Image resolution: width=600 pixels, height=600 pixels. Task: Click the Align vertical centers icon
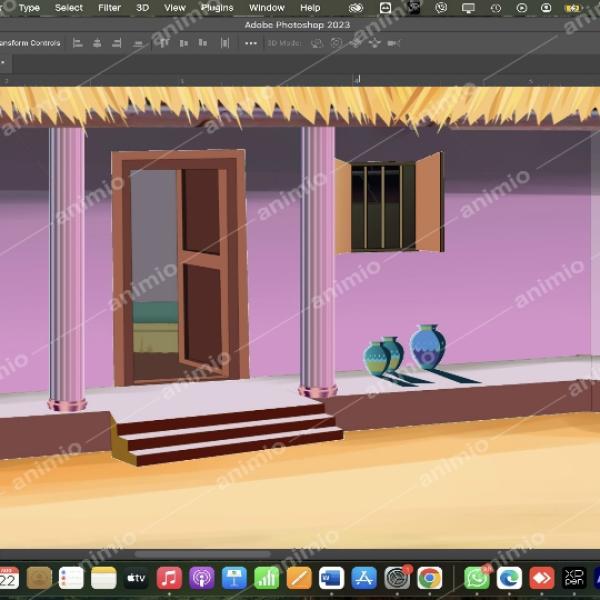point(184,43)
